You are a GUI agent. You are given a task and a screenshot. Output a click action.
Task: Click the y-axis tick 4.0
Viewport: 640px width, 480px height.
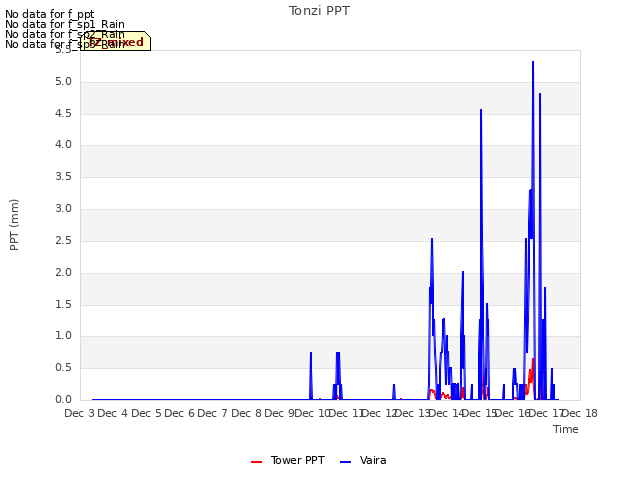pyautogui.click(x=63, y=145)
